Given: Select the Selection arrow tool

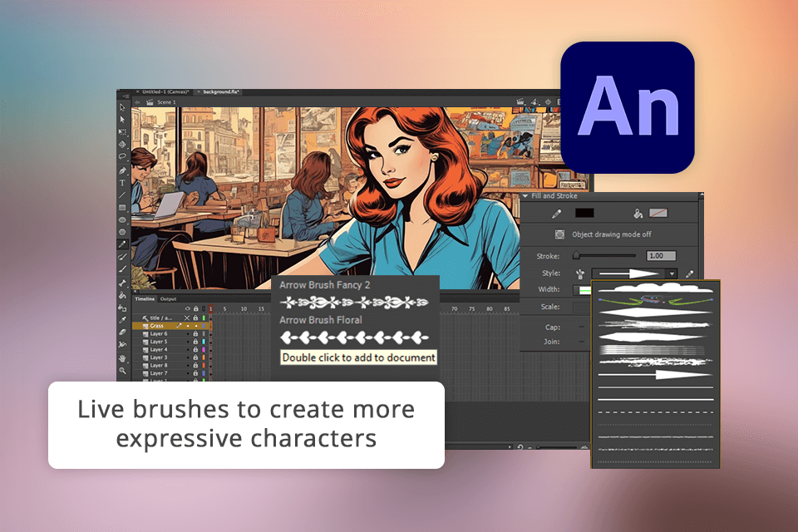Looking at the screenshot, I should coord(122,107).
